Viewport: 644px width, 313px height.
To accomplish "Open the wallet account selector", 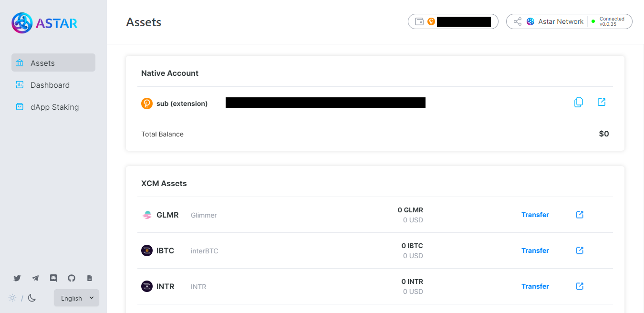I will [x=453, y=21].
